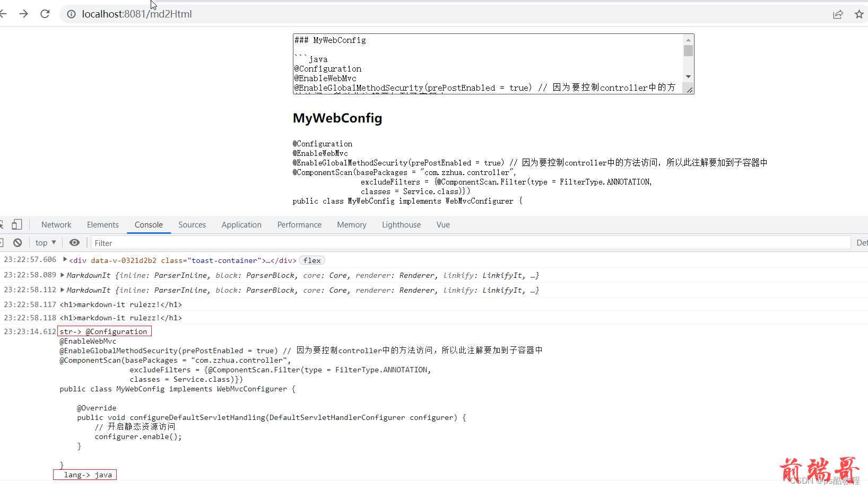The height and width of the screenshot is (490, 868).
Task: Share this page via share icon
Action: point(838,14)
